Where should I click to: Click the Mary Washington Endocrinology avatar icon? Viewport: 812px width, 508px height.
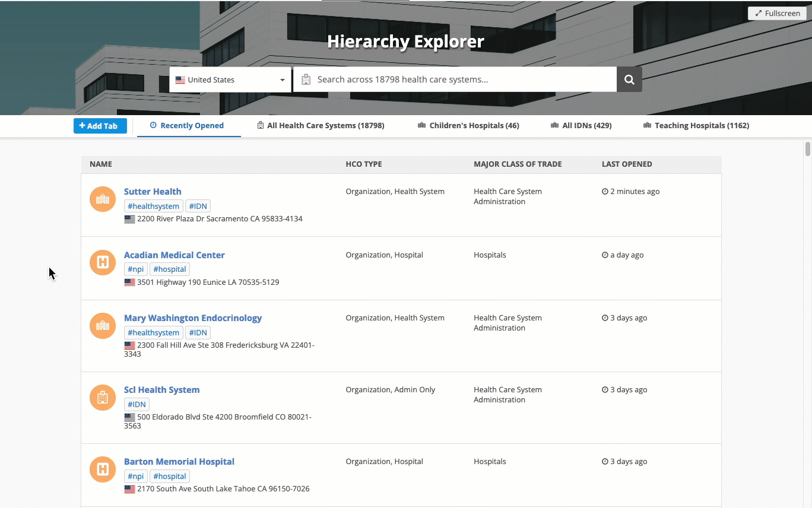coord(103,325)
